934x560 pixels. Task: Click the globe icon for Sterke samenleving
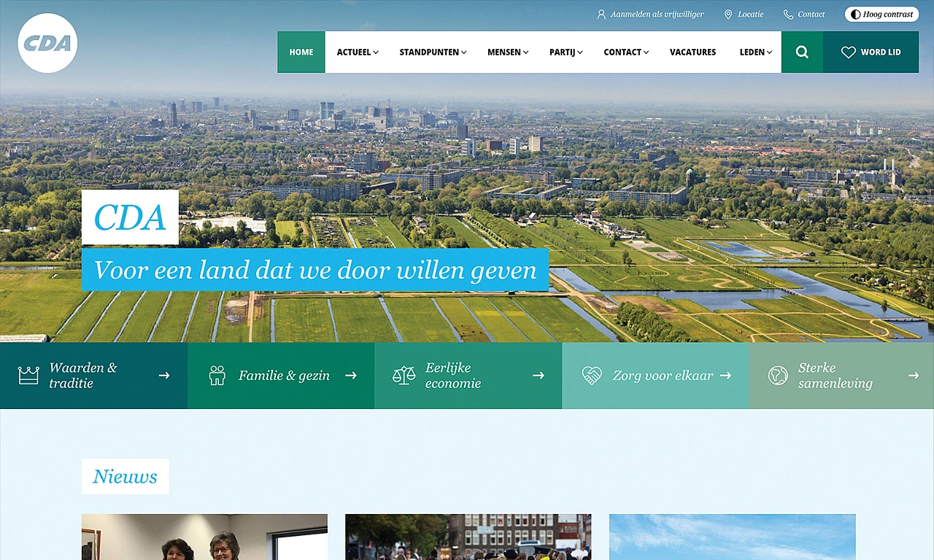[778, 376]
